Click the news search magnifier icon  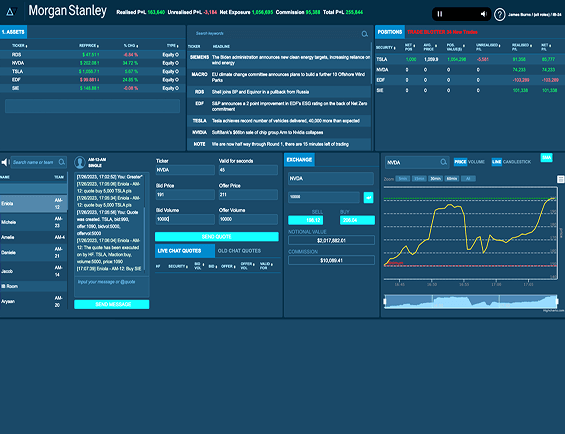pos(365,34)
